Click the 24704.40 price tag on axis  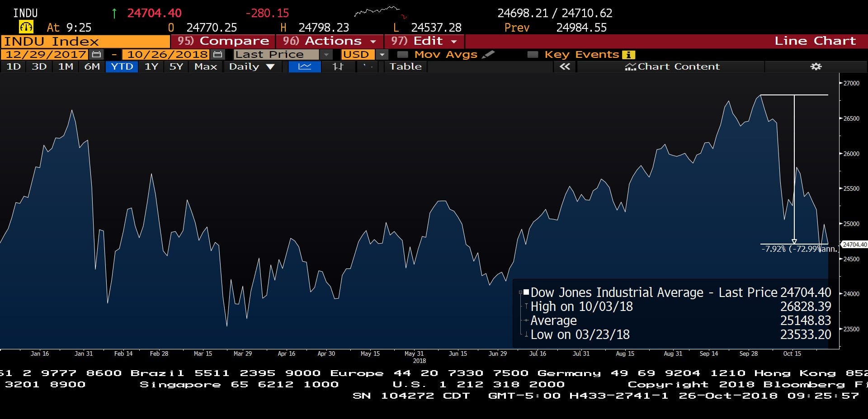coord(854,245)
